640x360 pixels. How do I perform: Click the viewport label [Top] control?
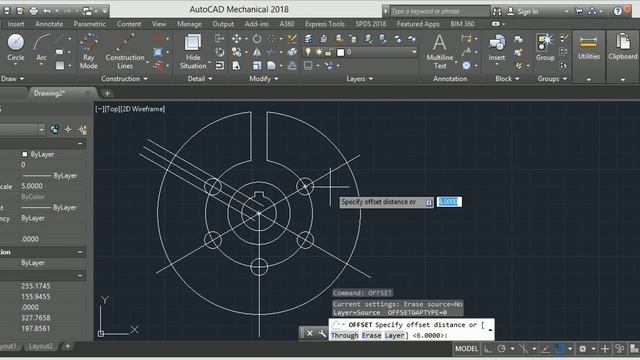click(113, 109)
